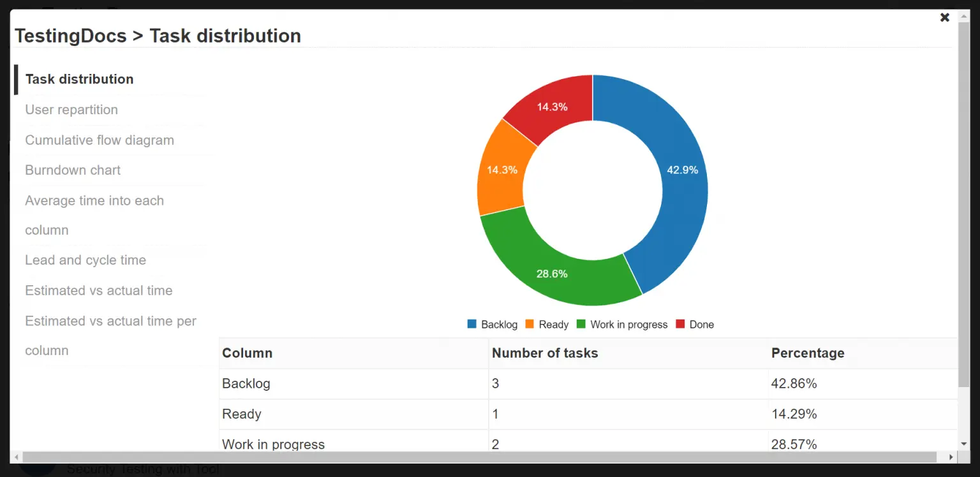Click the blue 42.9% donut slice
The width and height of the screenshot is (980, 477).
683,170
